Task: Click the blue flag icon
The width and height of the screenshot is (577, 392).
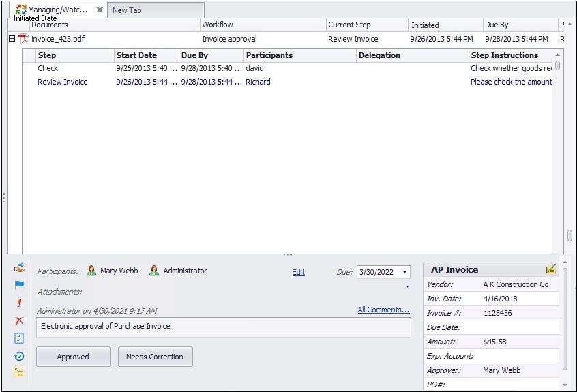Action: tap(19, 285)
